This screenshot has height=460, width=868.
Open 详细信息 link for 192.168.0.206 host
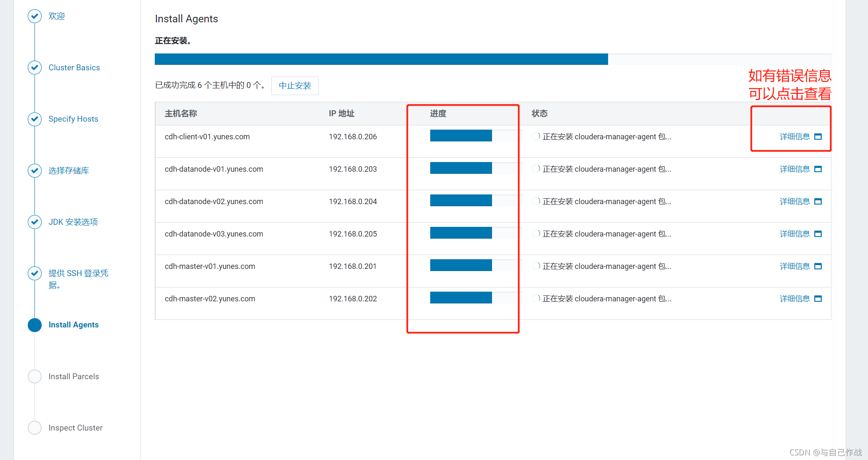(x=794, y=137)
